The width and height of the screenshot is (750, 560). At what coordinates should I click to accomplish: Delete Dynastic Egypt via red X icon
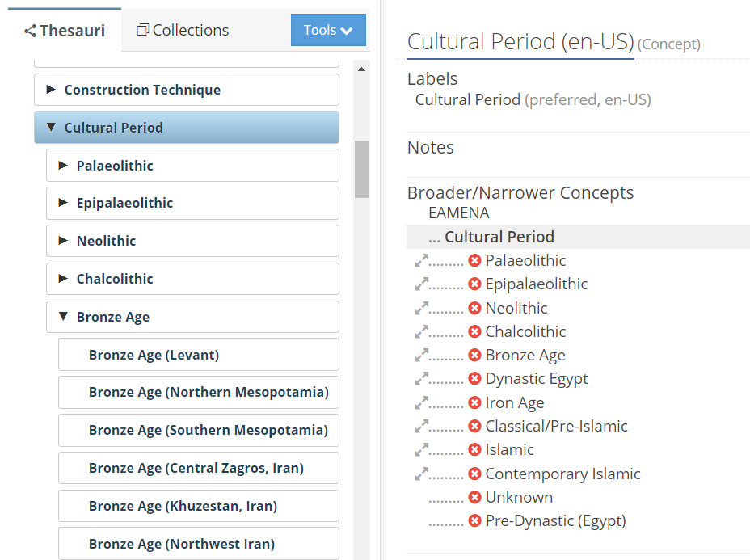pyautogui.click(x=474, y=379)
